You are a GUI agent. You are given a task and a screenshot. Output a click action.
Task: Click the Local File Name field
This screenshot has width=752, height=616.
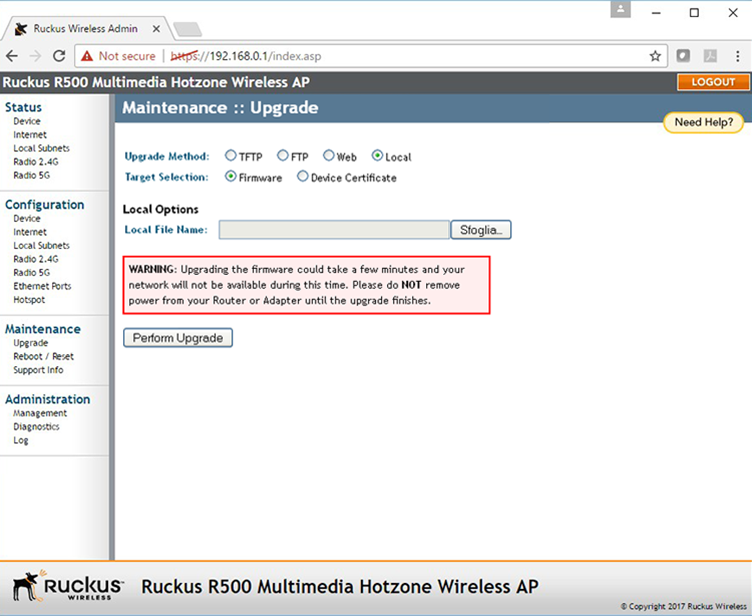click(x=334, y=230)
